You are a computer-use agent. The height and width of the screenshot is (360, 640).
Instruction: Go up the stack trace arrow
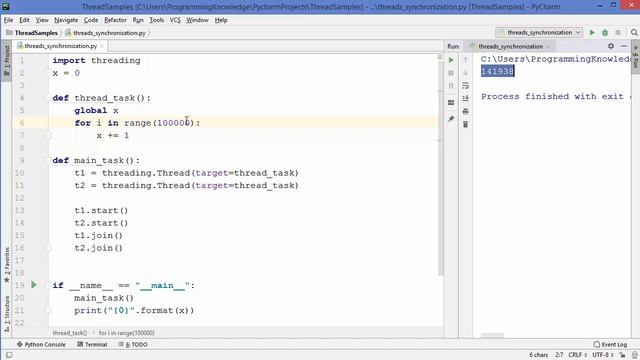[x=465, y=60]
